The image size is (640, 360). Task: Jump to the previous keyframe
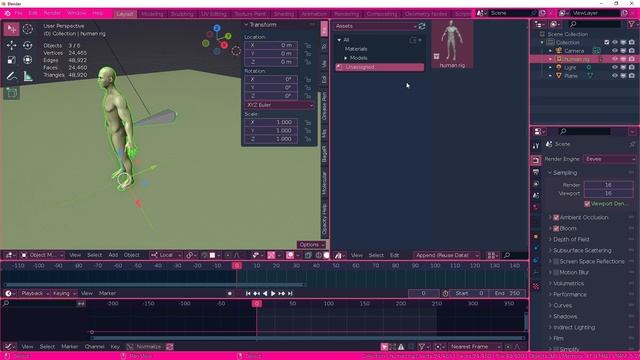tap(256, 293)
